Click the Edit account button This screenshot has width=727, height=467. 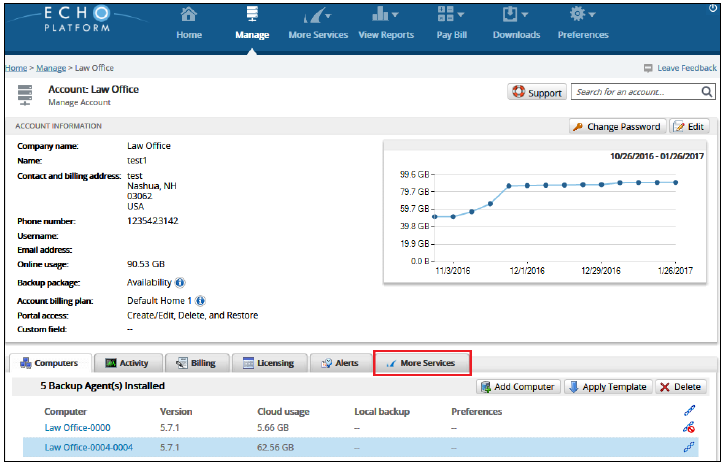click(x=689, y=127)
